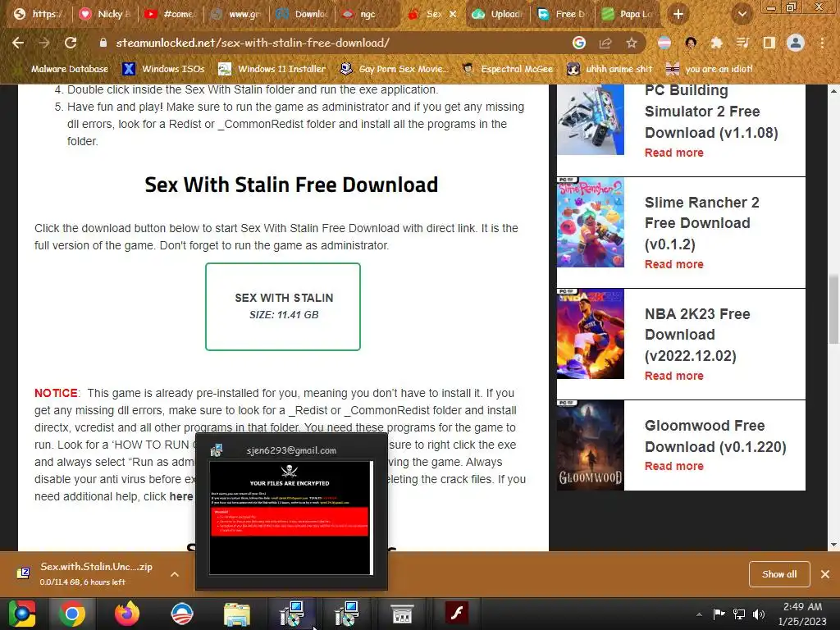Viewport: 840px width, 630px height.
Task: Open the media control playlist icon
Action: (x=742, y=43)
